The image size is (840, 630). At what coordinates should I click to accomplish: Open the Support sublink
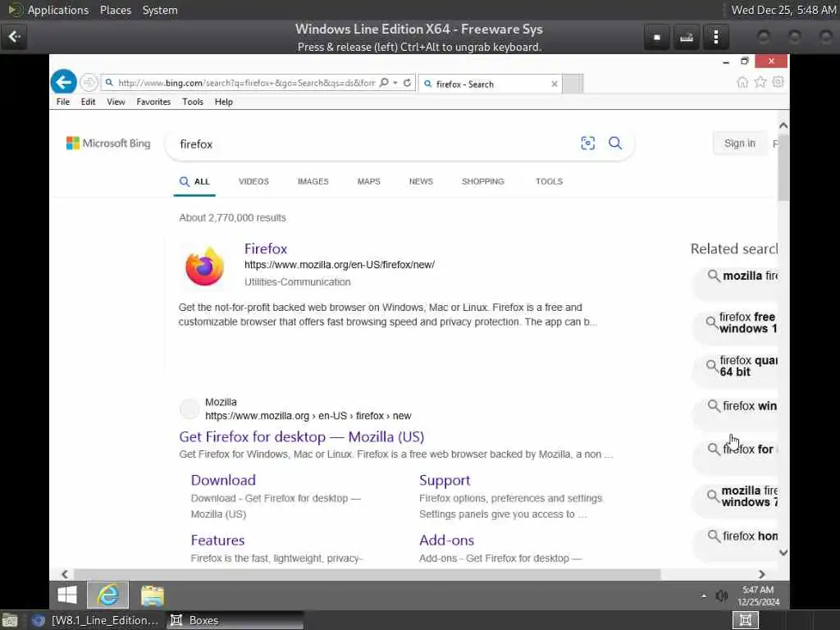[x=445, y=480]
